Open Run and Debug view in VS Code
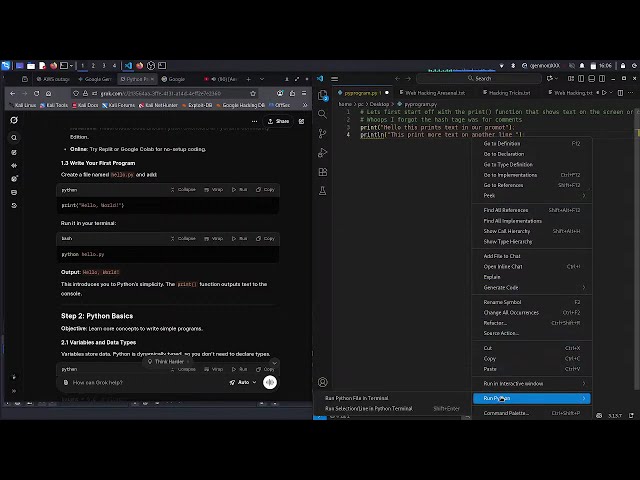 point(322,153)
